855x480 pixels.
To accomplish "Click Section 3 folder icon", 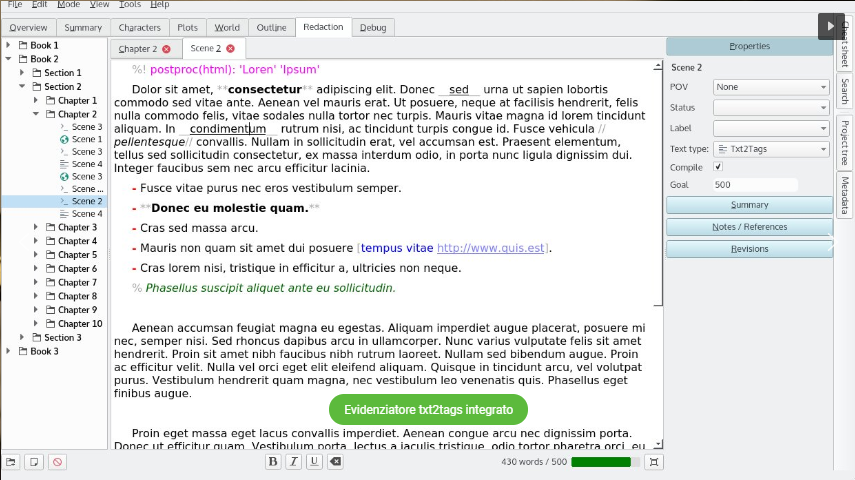I will point(37,338).
